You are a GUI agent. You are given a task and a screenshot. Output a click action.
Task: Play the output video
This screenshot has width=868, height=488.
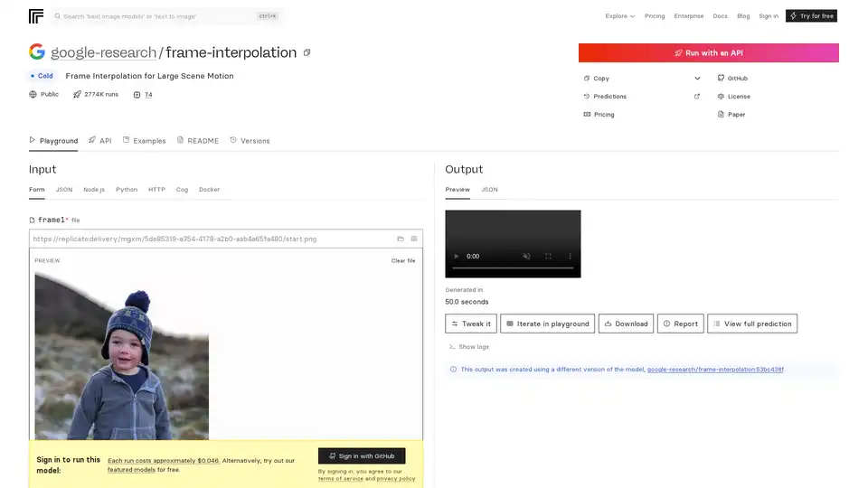(456, 257)
